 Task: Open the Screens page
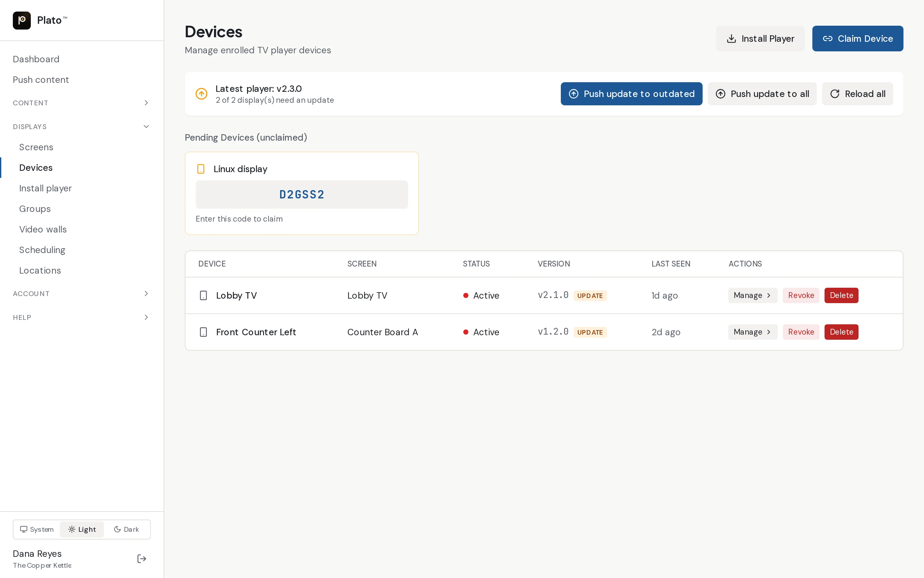coord(82,147)
